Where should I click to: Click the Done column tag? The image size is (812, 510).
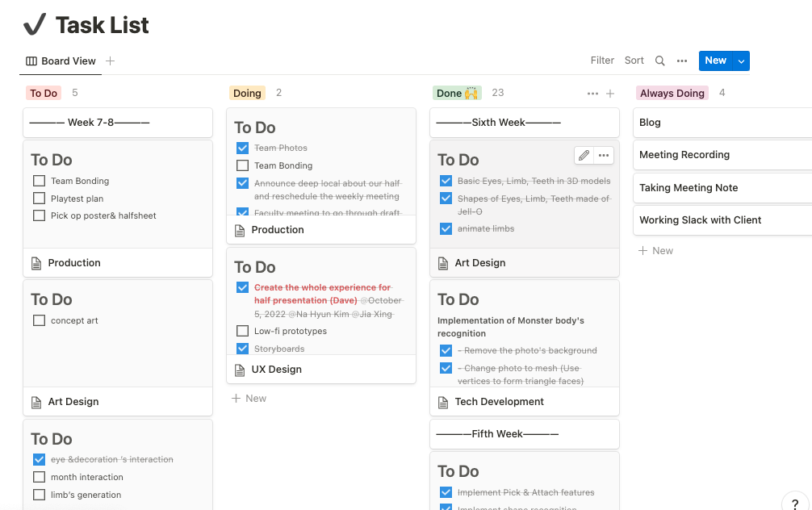[x=458, y=93]
